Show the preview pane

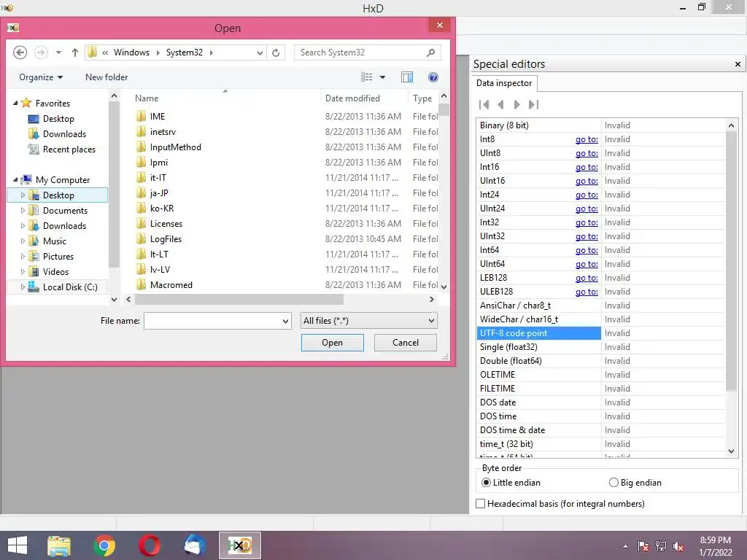click(x=407, y=77)
